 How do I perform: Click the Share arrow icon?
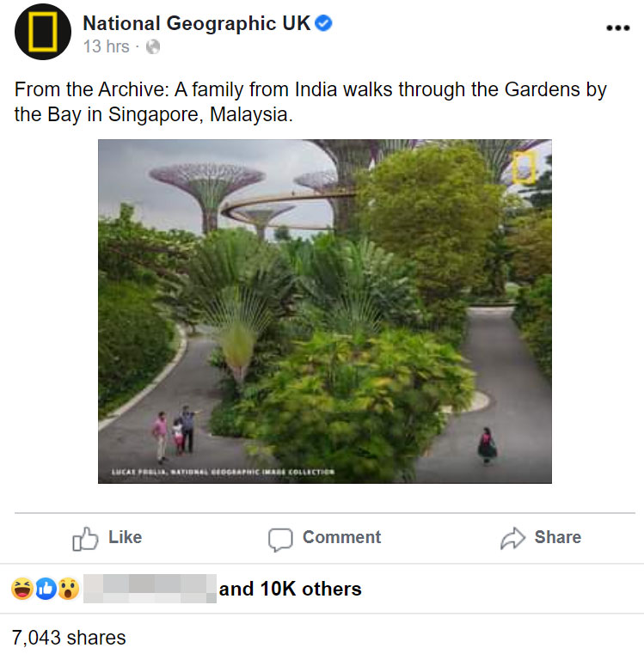(512, 538)
